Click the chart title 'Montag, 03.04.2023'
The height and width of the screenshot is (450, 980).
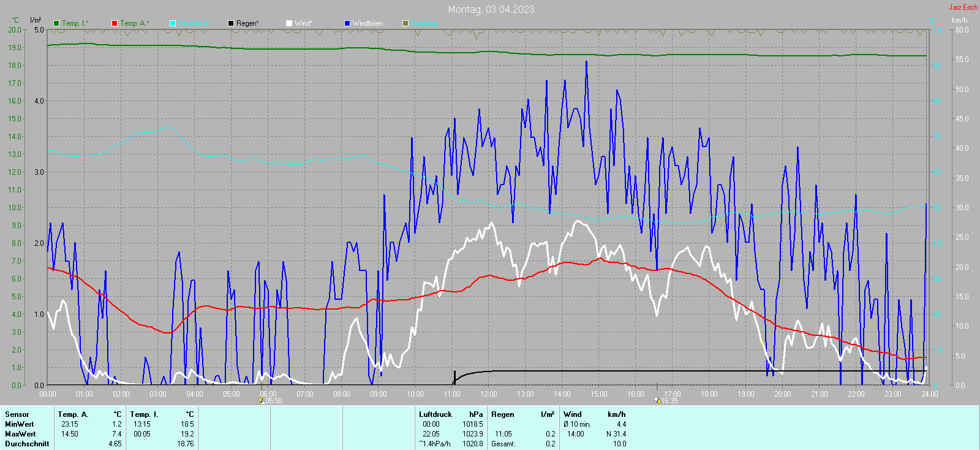pyautogui.click(x=491, y=9)
